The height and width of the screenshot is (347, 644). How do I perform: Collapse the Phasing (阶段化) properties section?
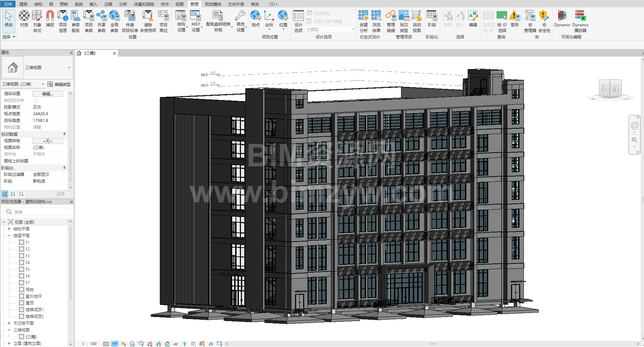64,168
